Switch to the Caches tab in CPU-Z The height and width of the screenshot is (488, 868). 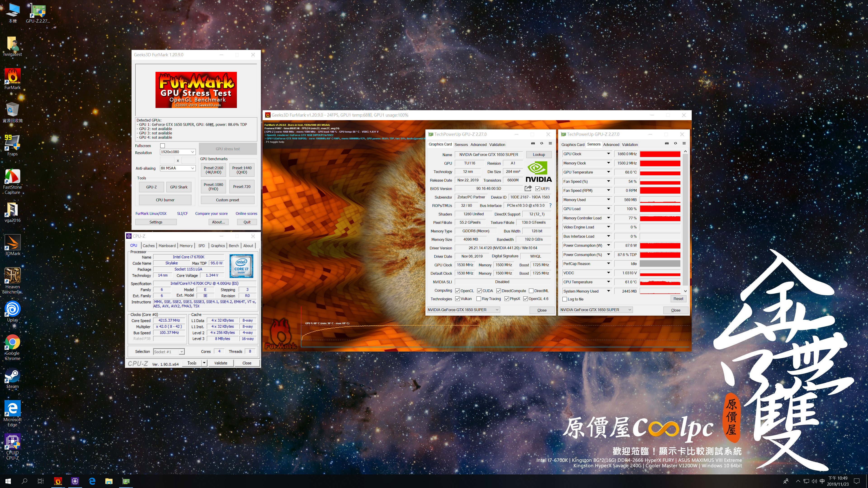click(x=149, y=246)
